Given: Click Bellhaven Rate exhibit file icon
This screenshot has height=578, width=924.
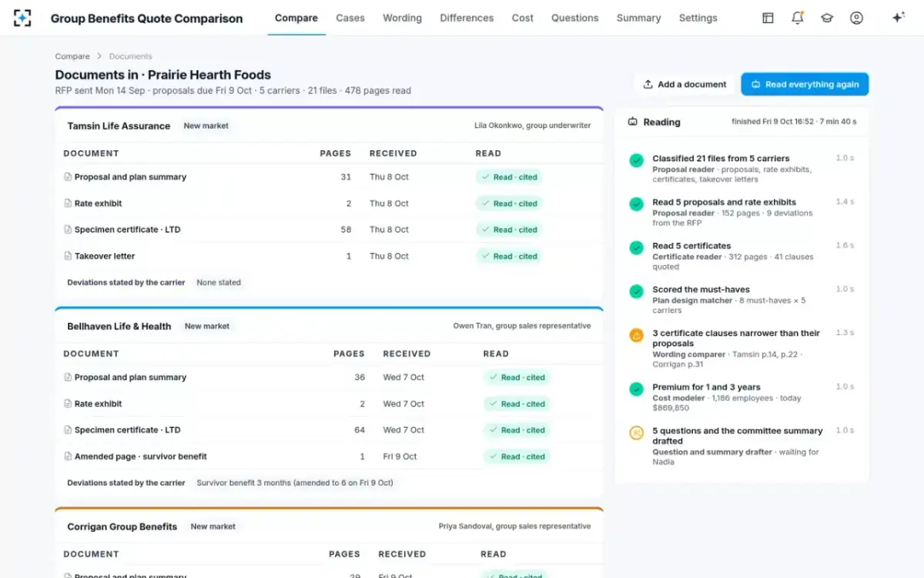Looking at the screenshot, I should 68,404.
